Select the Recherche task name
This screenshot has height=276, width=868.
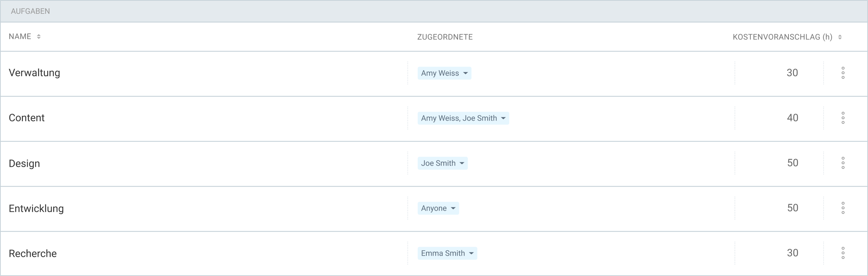coord(33,253)
